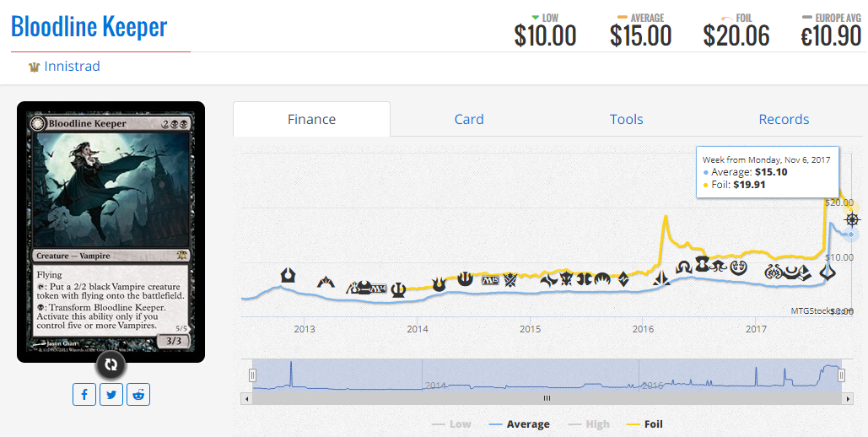The height and width of the screenshot is (437, 868).
Task: Click the M14 set marker on chart
Action: (x=379, y=289)
